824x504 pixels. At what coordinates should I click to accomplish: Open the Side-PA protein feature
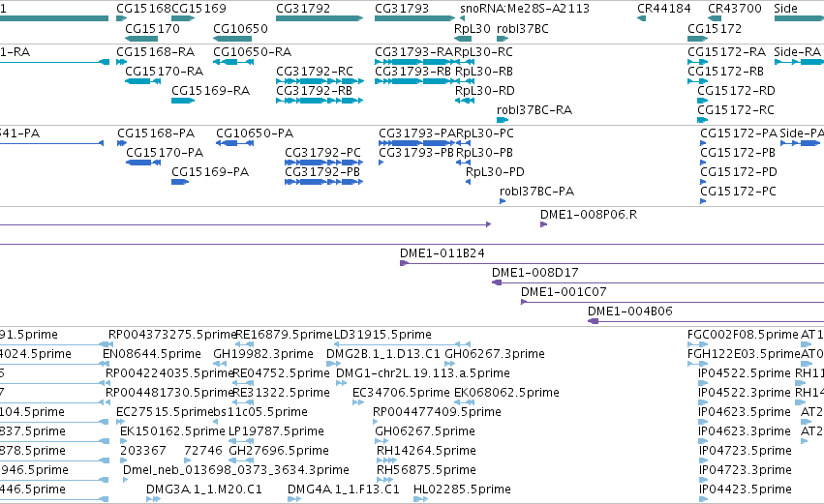click(x=800, y=143)
